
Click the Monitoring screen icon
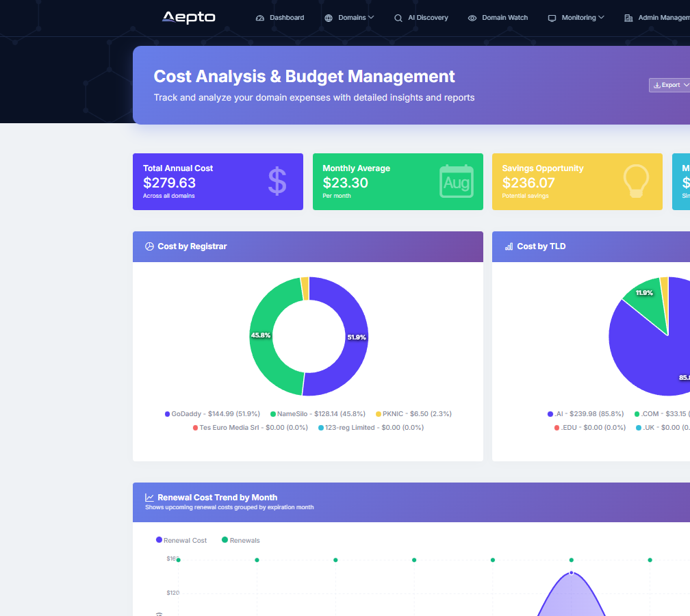(x=552, y=18)
